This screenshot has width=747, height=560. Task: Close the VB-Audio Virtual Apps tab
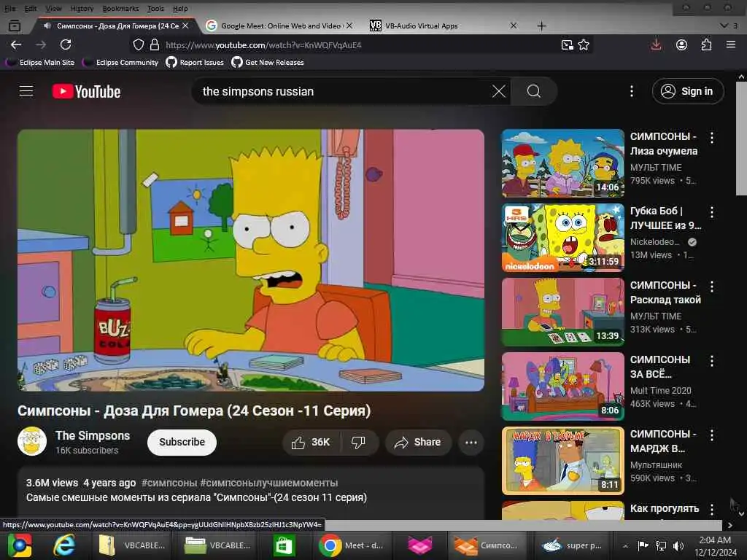[513, 26]
